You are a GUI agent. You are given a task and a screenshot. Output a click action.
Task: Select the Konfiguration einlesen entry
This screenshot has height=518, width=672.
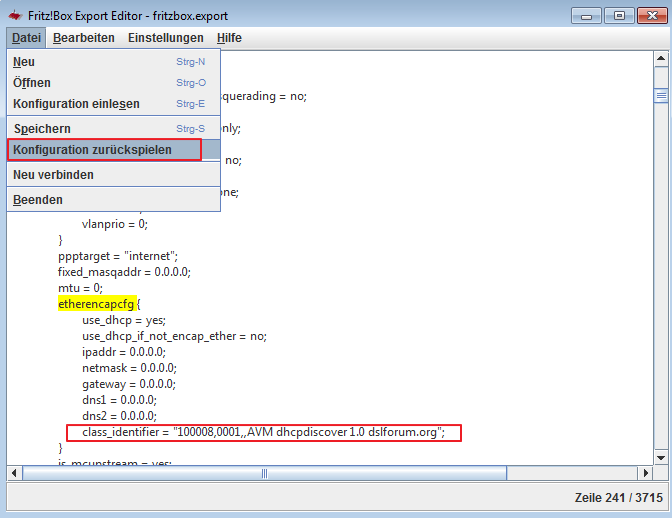coord(76,104)
